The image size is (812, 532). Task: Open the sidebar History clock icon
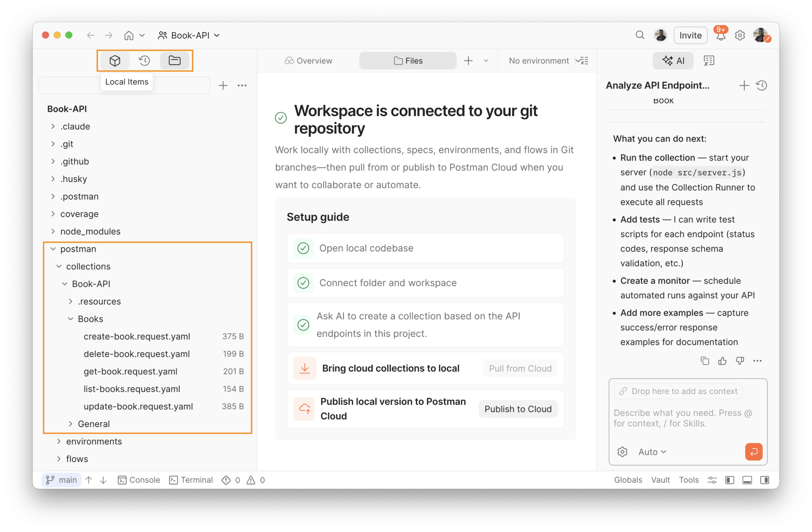click(x=144, y=61)
